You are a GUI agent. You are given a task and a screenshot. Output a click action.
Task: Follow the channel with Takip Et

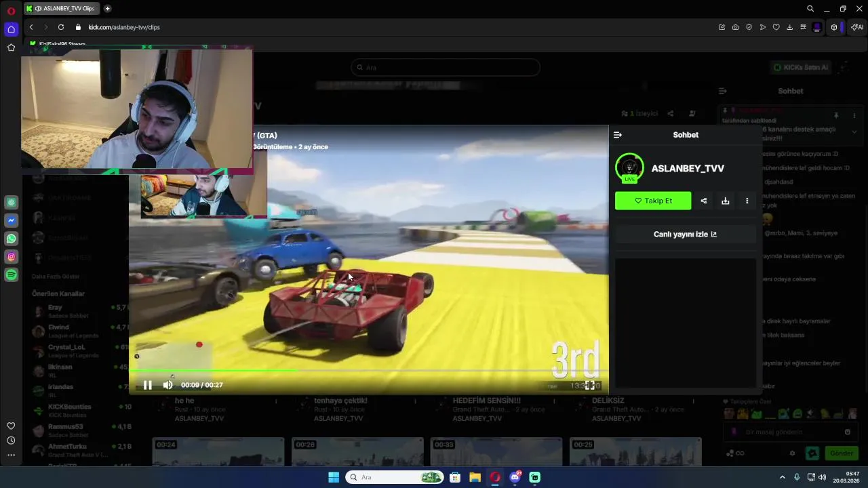click(653, 201)
